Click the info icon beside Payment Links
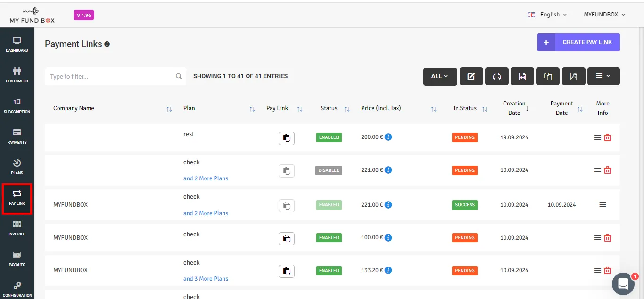Image resolution: width=644 pixels, height=299 pixels. pyautogui.click(x=107, y=44)
